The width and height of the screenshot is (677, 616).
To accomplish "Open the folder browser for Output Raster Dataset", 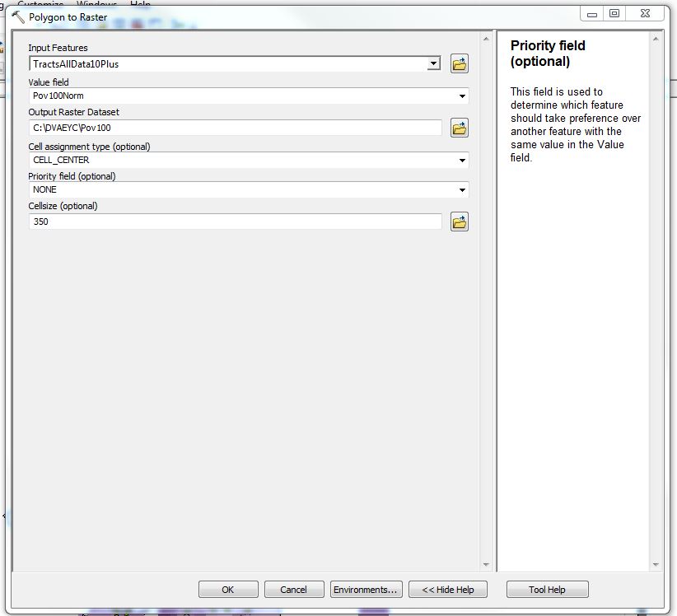I will pyautogui.click(x=460, y=128).
